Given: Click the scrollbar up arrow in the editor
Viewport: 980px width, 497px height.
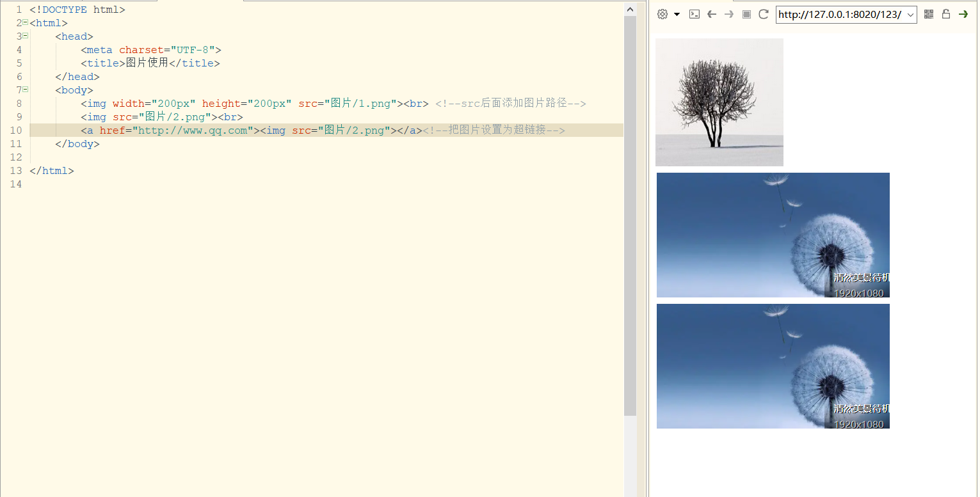Looking at the screenshot, I should tap(630, 8).
